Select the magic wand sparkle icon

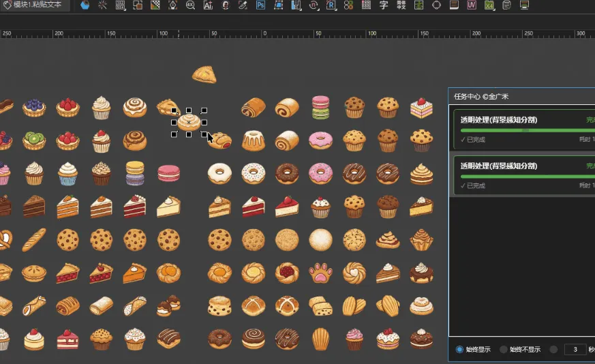tap(102, 5)
